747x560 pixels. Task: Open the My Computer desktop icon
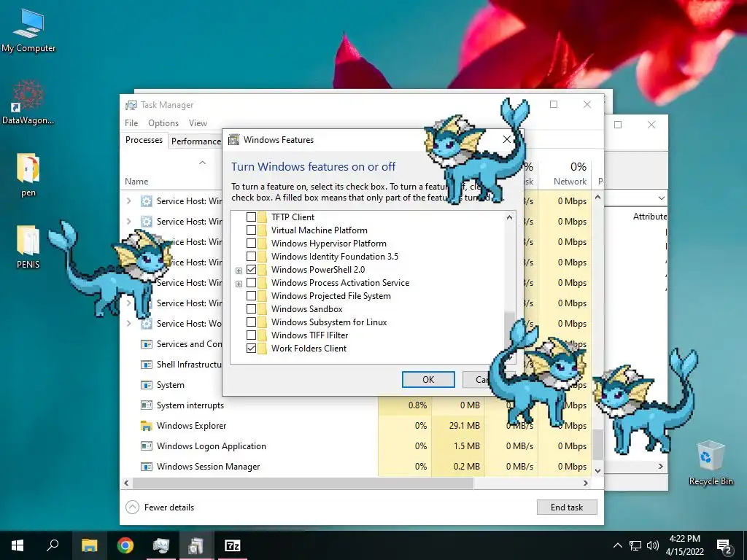(28, 31)
